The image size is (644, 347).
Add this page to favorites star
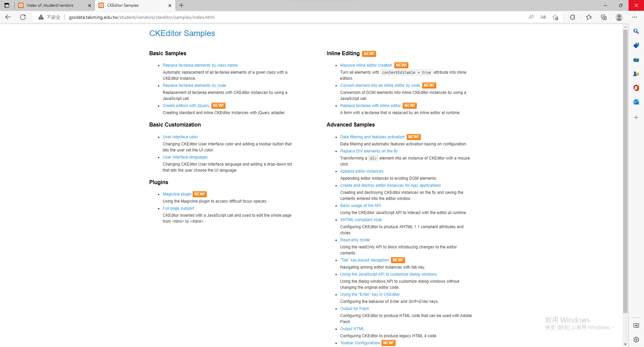point(555,17)
